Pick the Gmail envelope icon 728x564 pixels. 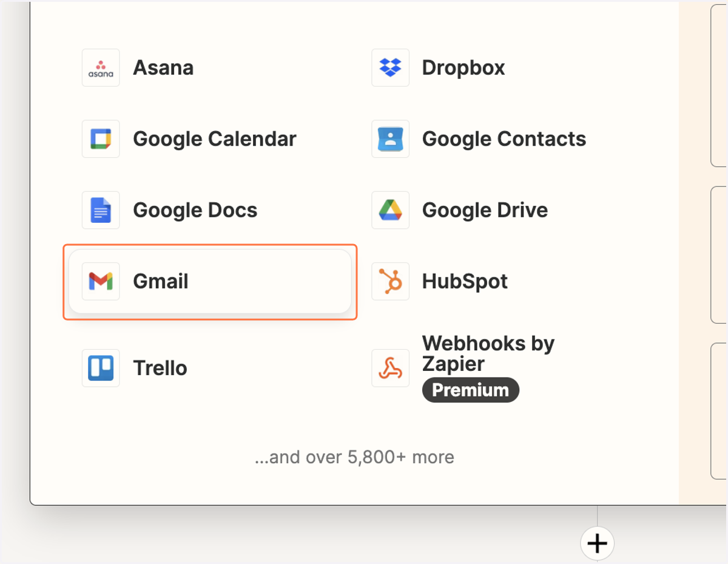[101, 281]
